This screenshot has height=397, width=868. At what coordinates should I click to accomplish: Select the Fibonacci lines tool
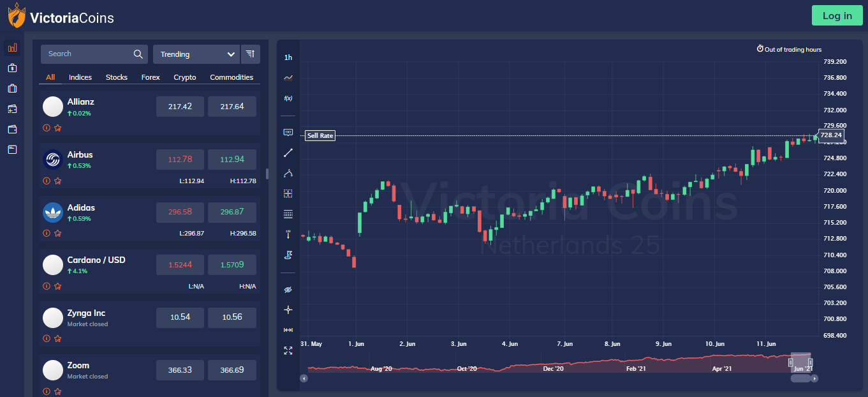(288, 214)
